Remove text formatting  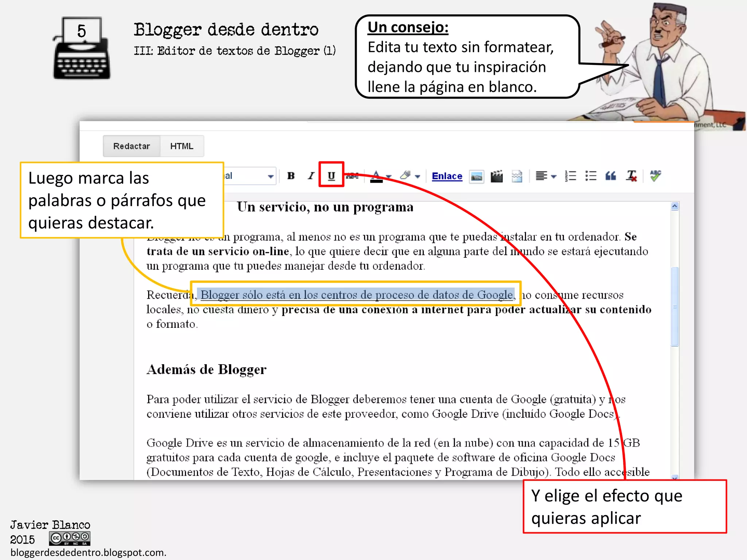pos(631,176)
